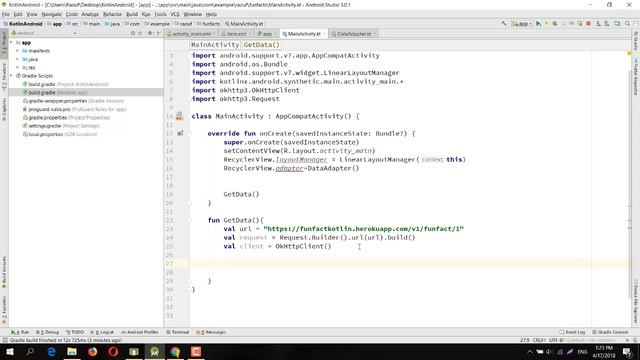Select proguard-rules.pro file
This screenshot has width=640, height=360.
click(74, 109)
